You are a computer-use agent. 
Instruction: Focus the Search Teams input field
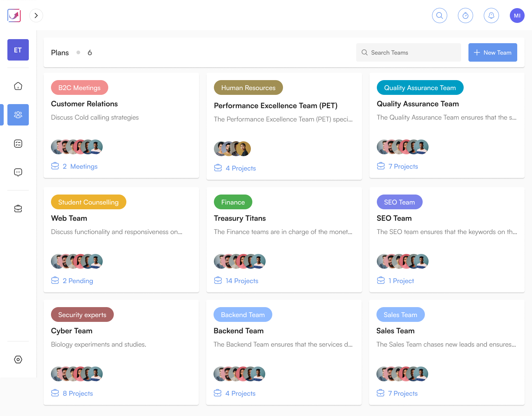(x=409, y=52)
